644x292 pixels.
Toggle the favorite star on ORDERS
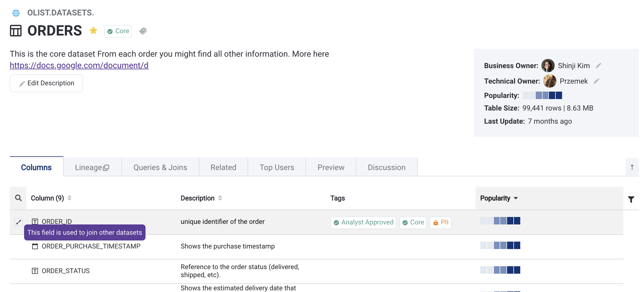[x=93, y=30]
